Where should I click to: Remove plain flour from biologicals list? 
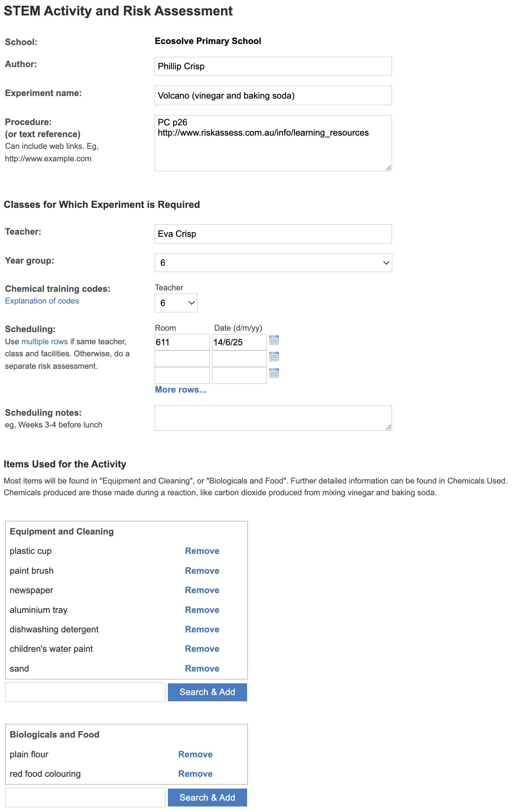(x=195, y=754)
